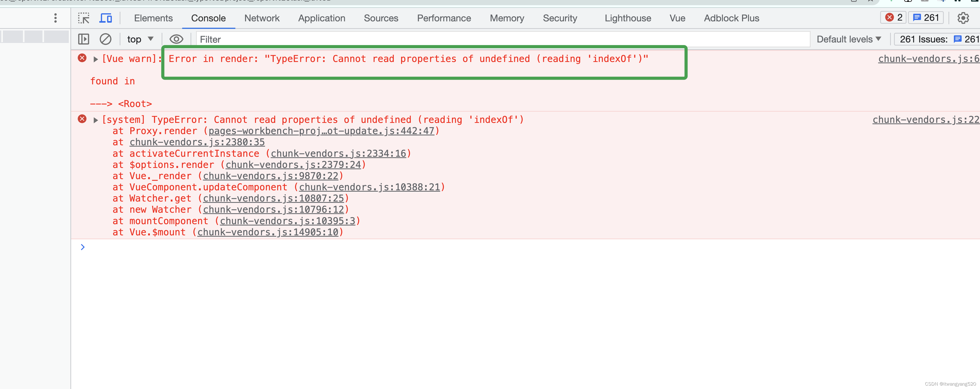Click the red error icon beside system TypeError

tap(82, 118)
